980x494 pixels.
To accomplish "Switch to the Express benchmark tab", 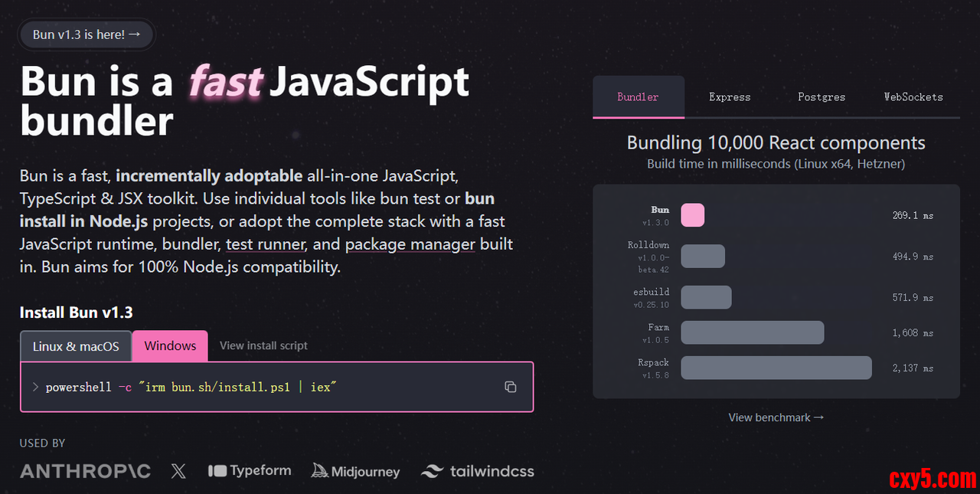I will click(x=730, y=97).
